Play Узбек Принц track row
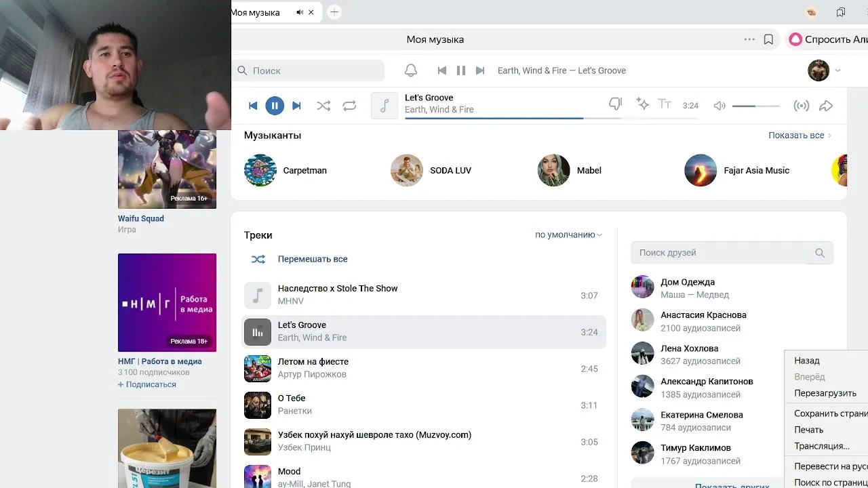The image size is (868, 488). pyautogui.click(x=424, y=441)
